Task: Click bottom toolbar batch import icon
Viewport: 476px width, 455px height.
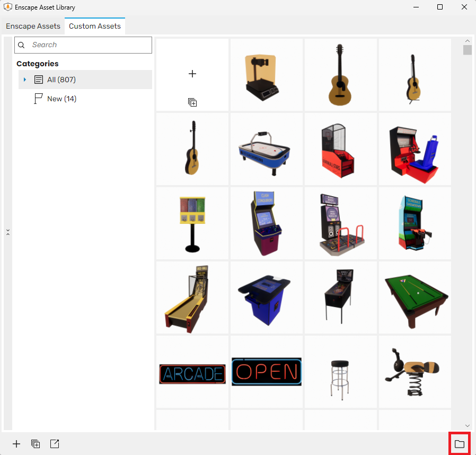Action: click(x=36, y=444)
